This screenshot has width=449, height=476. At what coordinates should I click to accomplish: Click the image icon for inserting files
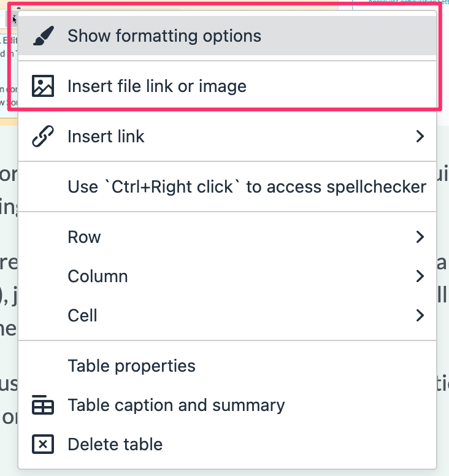coord(43,86)
